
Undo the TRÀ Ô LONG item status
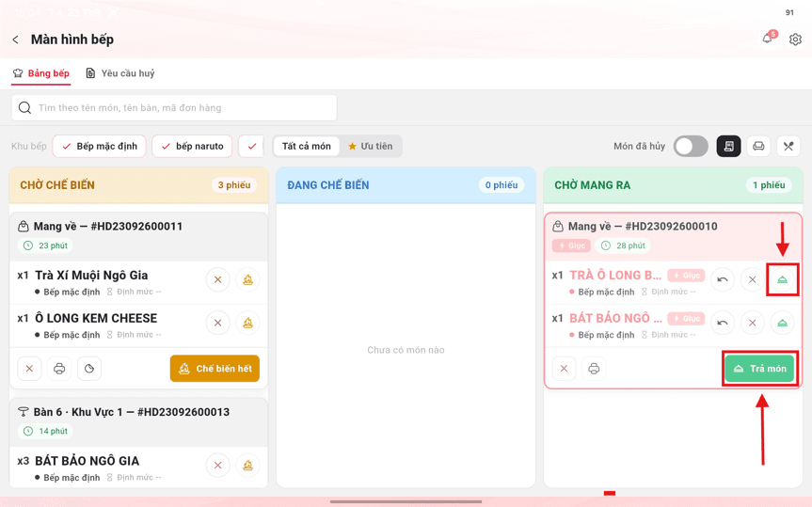(x=723, y=279)
